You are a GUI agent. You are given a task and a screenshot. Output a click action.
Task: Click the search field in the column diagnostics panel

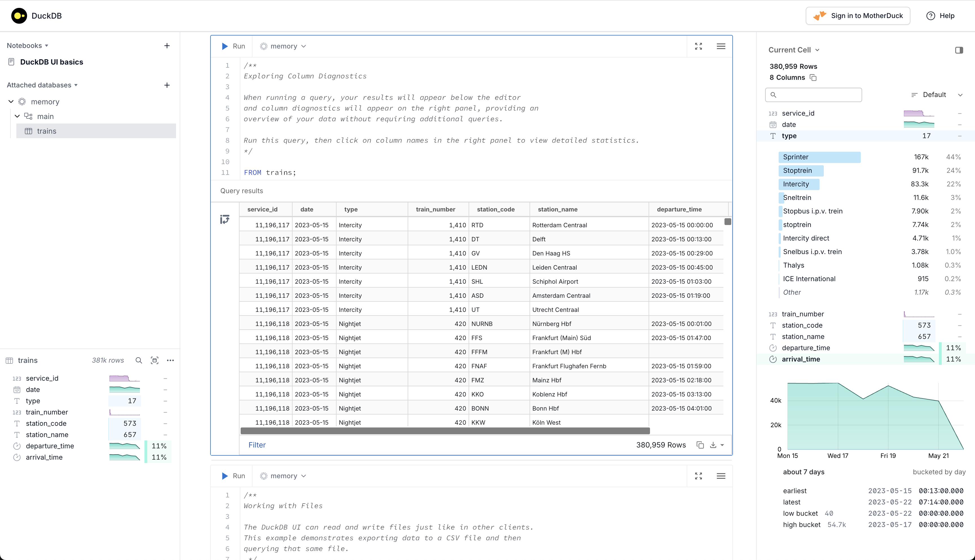(x=813, y=95)
